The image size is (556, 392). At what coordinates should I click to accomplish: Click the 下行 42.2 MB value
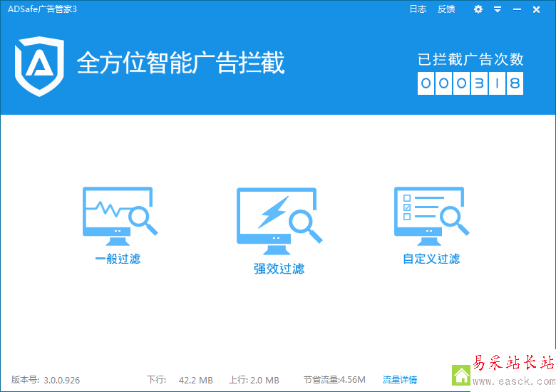[x=196, y=381]
